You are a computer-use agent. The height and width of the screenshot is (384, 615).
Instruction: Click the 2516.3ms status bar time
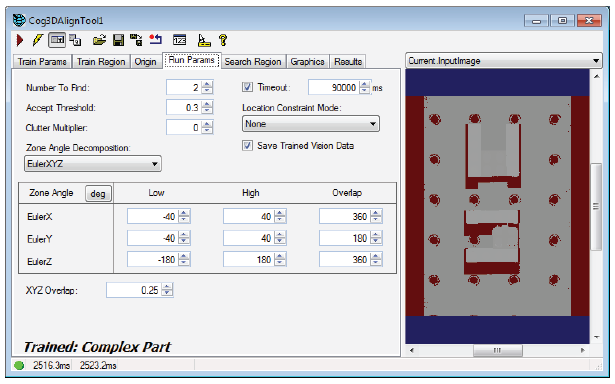[51, 366]
